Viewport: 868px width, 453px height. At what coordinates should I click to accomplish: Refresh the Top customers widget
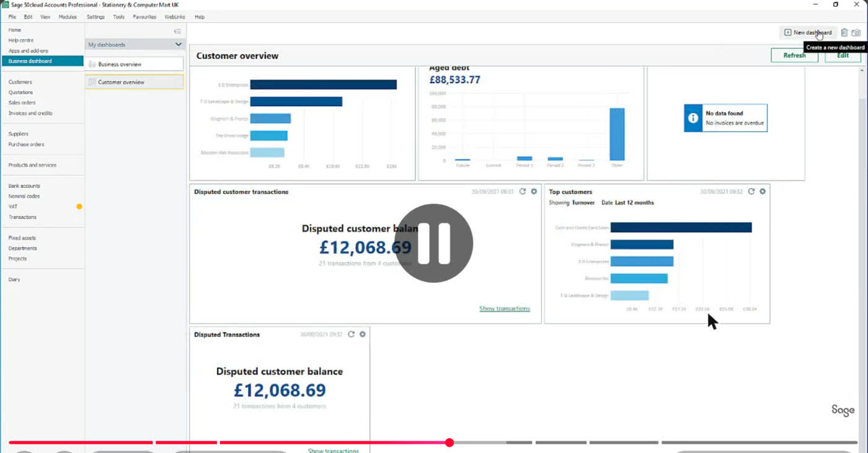click(x=751, y=192)
